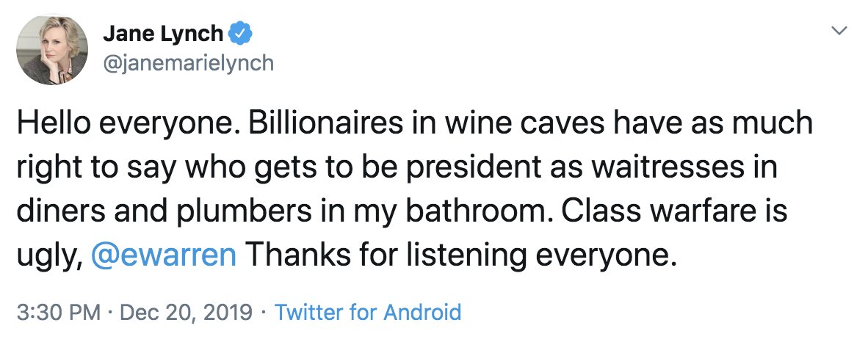The height and width of the screenshot is (342, 868).
Task: Open the tweet options chevron menu
Action: click(x=839, y=32)
